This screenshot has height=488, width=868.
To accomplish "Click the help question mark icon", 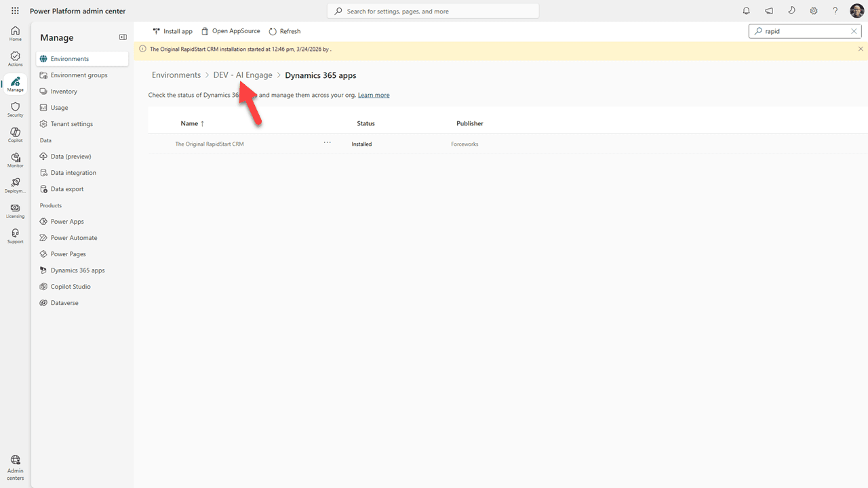I will click(x=835, y=11).
